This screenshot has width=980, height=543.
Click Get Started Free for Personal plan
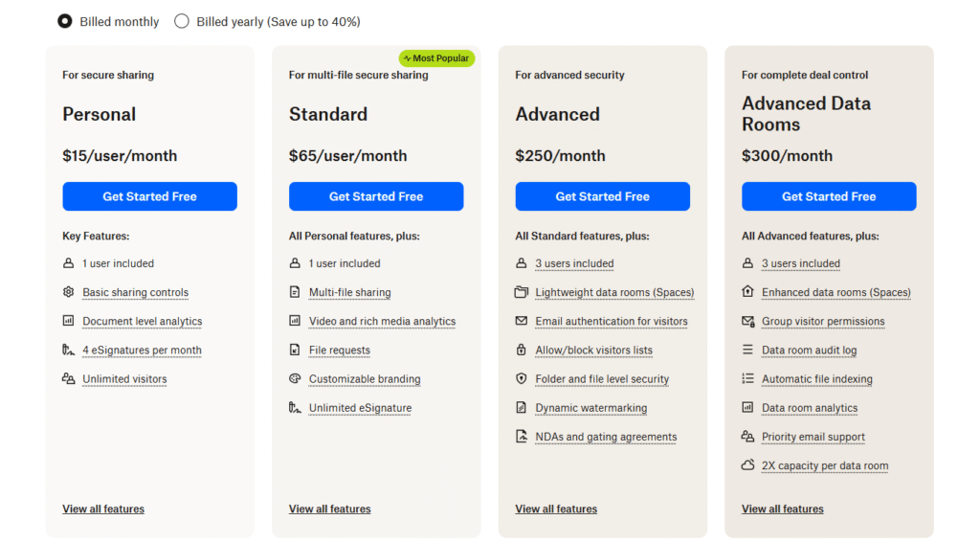149,196
